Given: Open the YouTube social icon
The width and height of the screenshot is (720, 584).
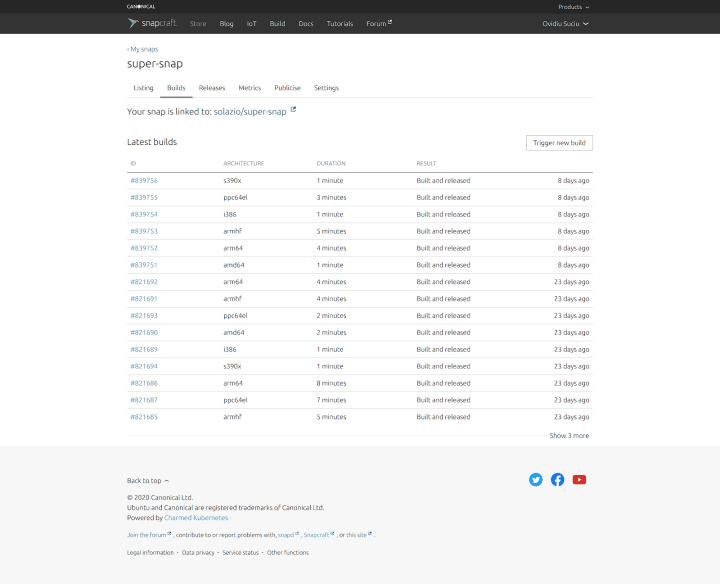Looking at the screenshot, I should pos(579,480).
